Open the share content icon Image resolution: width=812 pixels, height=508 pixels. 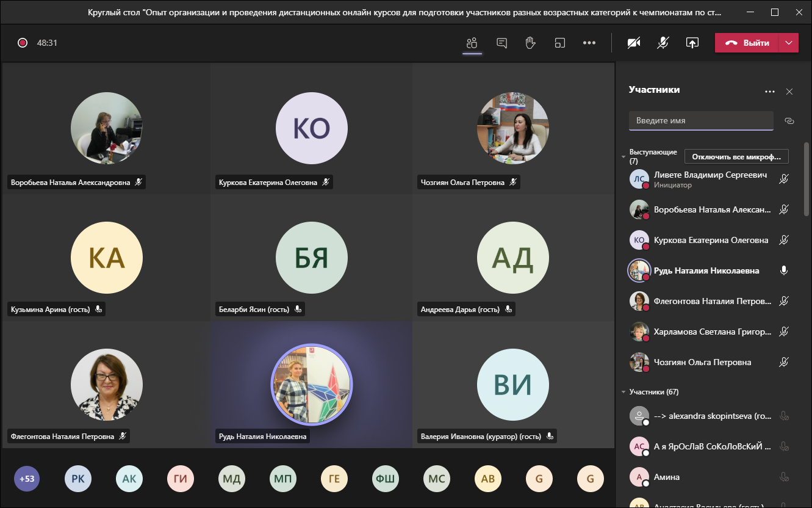point(692,43)
